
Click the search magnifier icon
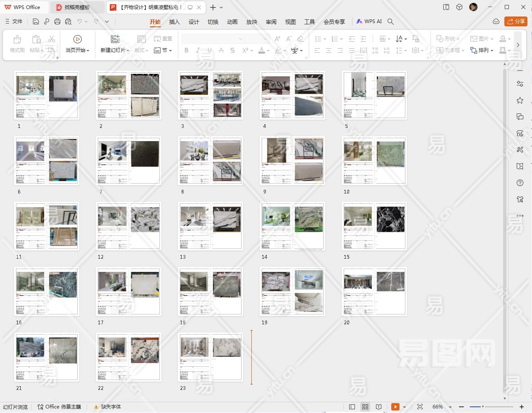click(x=390, y=21)
